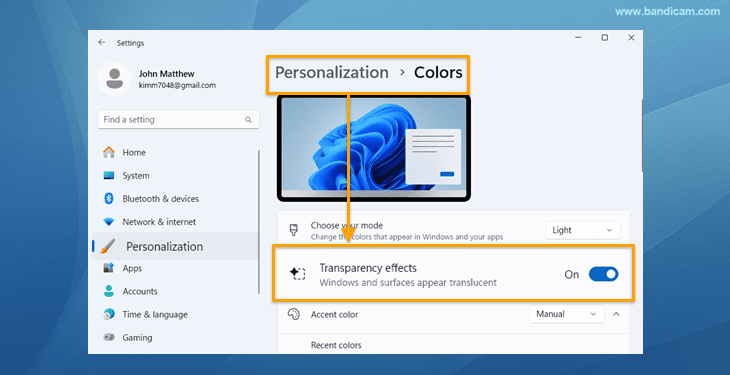Click the Transparency effects sparkle icon
This screenshot has height=375, width=730.
pos(297,273)
